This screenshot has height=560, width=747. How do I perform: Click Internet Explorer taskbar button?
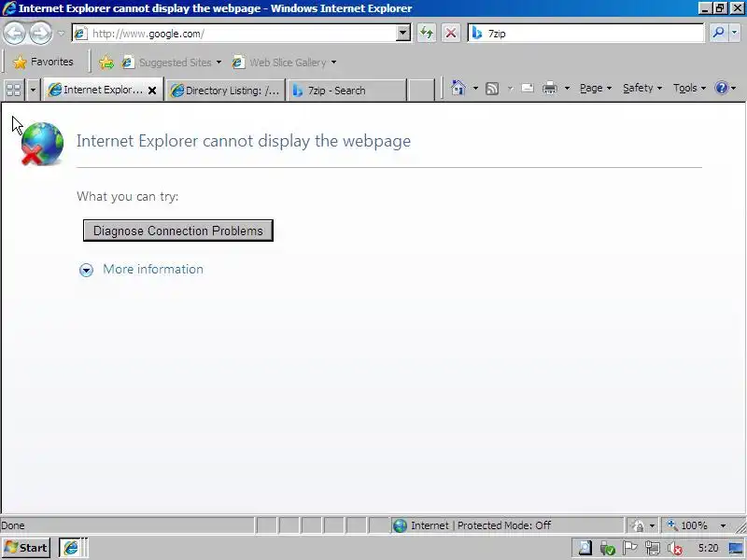coord(72,548)
